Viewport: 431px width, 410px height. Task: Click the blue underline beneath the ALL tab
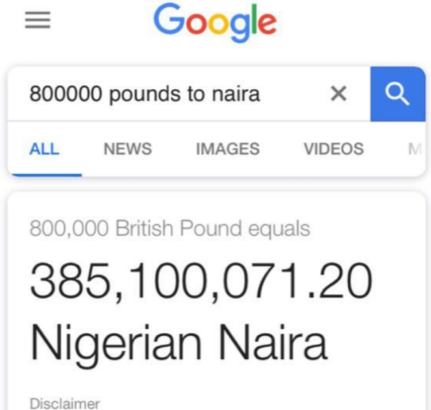pyautogui.click(x=46, y=175)
